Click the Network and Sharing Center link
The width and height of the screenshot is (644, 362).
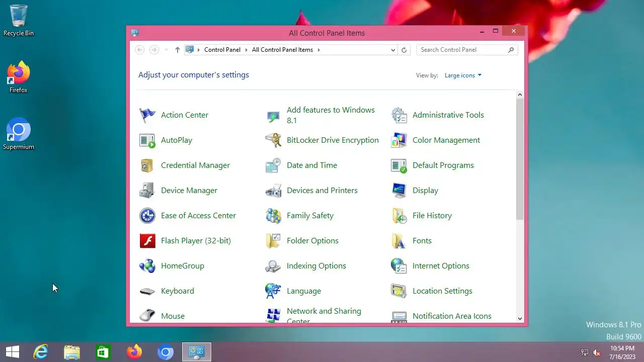(324, 316)
